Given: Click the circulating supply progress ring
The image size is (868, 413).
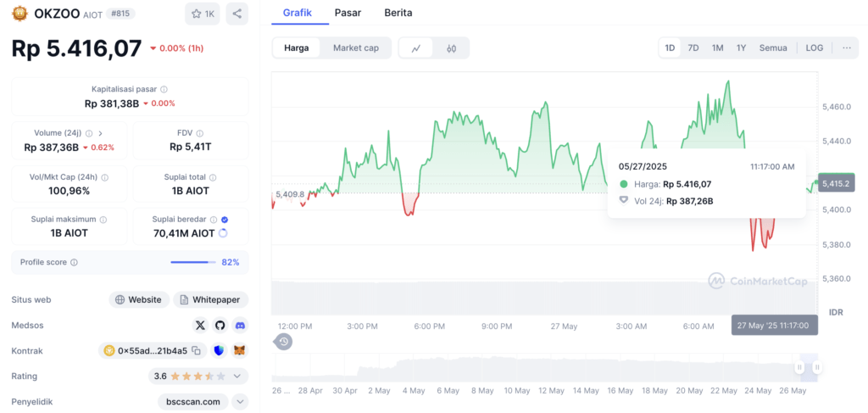Looking at the screenshot, I should click(223, 233).
